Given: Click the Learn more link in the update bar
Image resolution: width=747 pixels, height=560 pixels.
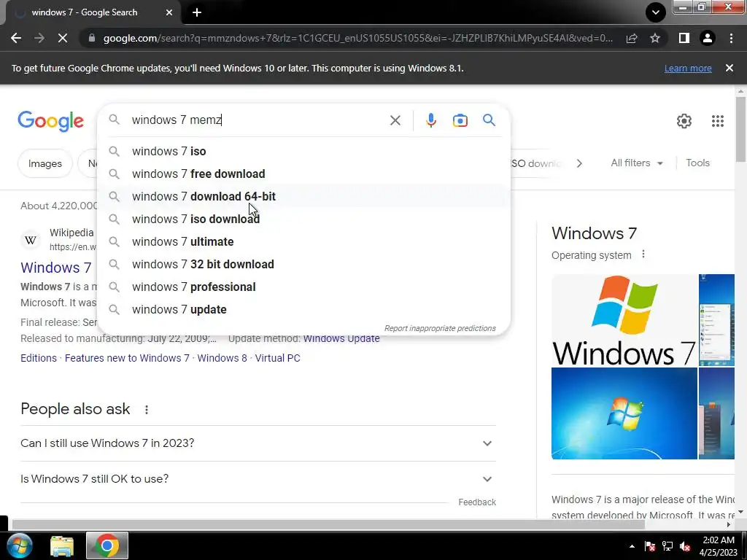Looking at the screenshot, I should [688, 68].
